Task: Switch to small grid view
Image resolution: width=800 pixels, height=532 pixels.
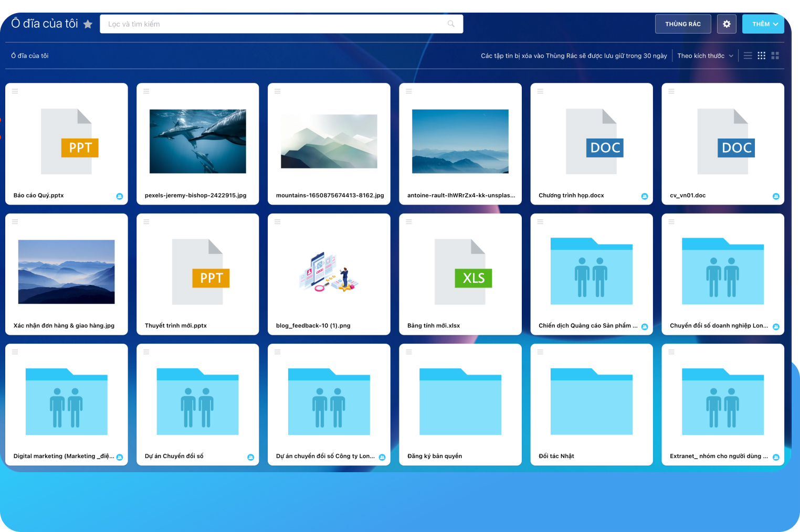Action: pos(762,56)
